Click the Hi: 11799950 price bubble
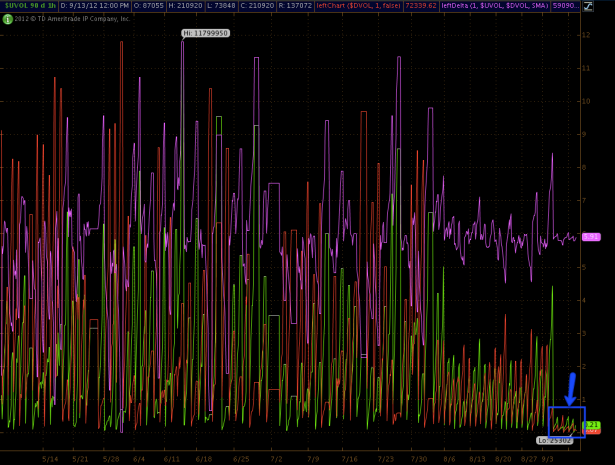615x465 pixels. click(205, 33)
